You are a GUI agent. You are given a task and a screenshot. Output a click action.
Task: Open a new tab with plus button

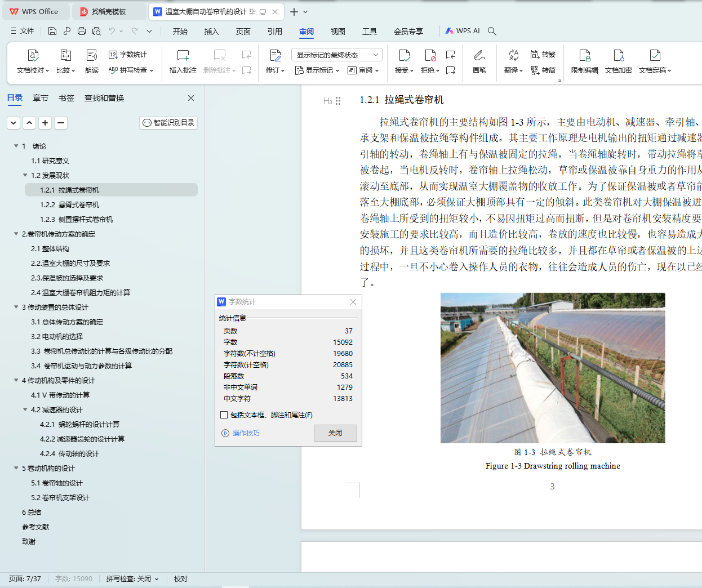pos(294,11)
